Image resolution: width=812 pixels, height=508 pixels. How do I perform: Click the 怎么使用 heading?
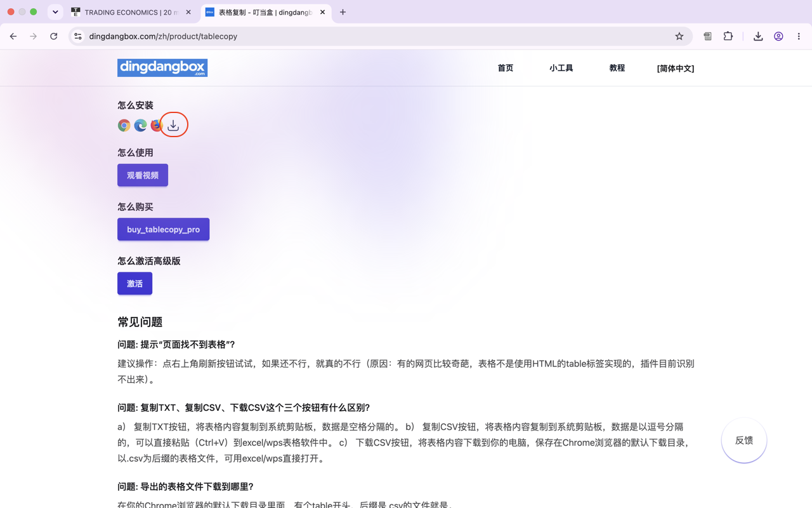135,152
